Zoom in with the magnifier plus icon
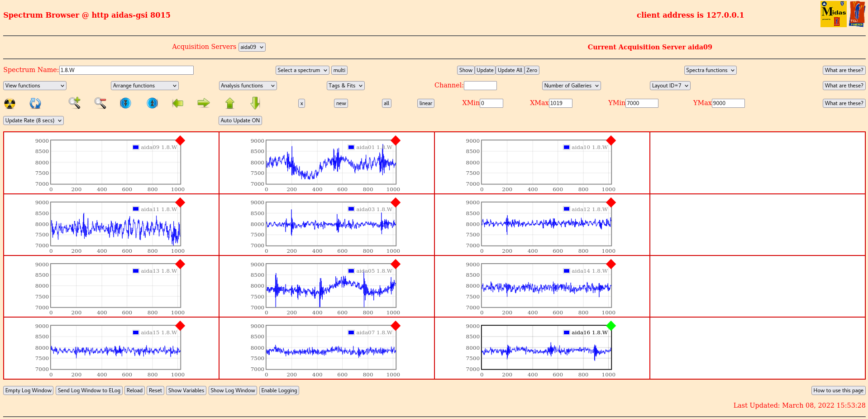 click(x=75, y=103)
